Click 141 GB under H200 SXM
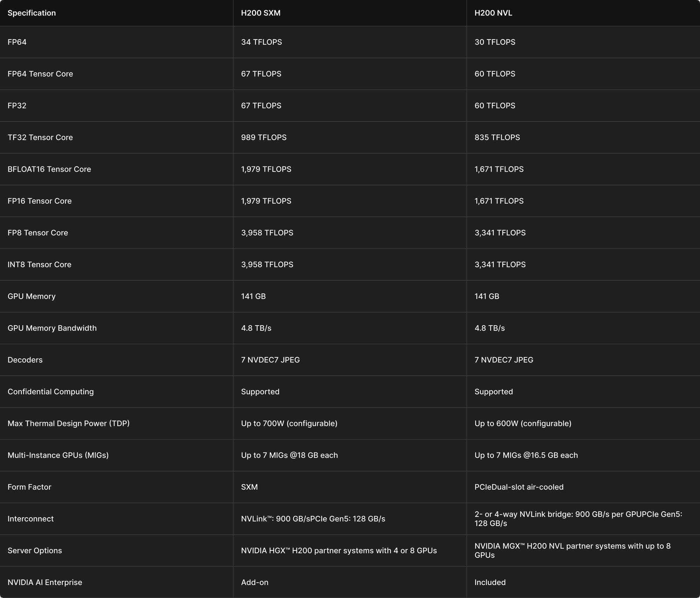Screen dimensions: 700x598 tap(253, 297)
